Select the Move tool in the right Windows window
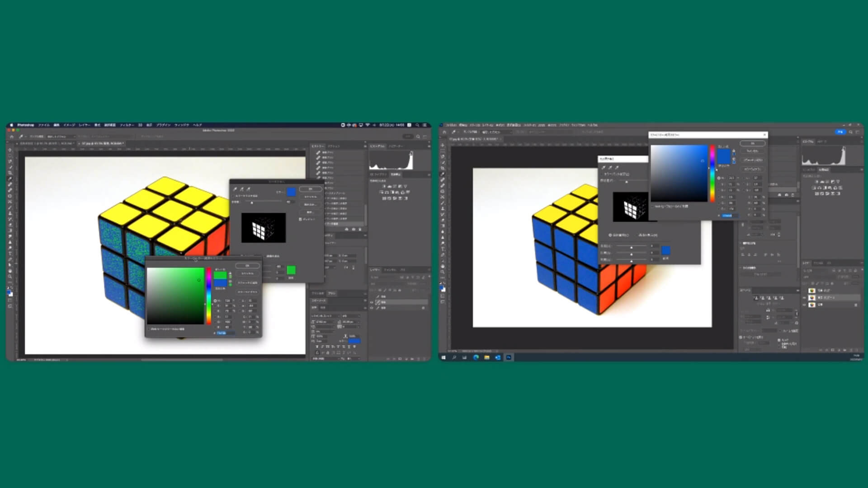Screen dimensions: 868x488 [x=443, y=145]
